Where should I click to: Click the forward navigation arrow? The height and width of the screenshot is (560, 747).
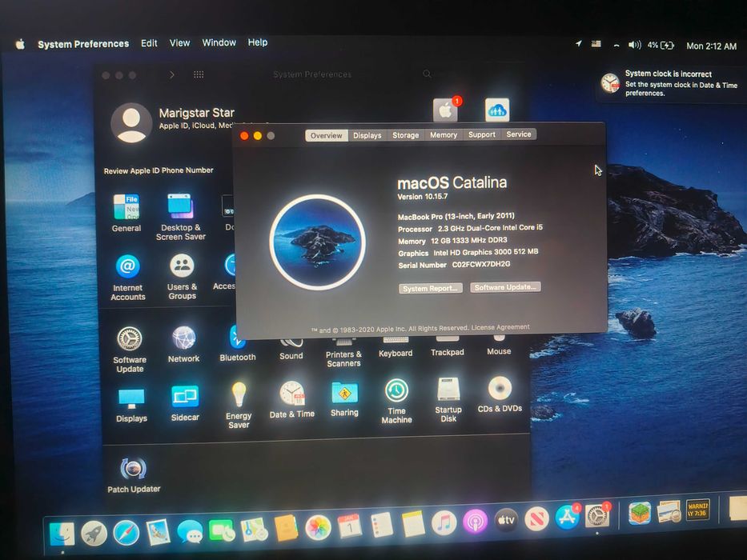pos(172,74)
